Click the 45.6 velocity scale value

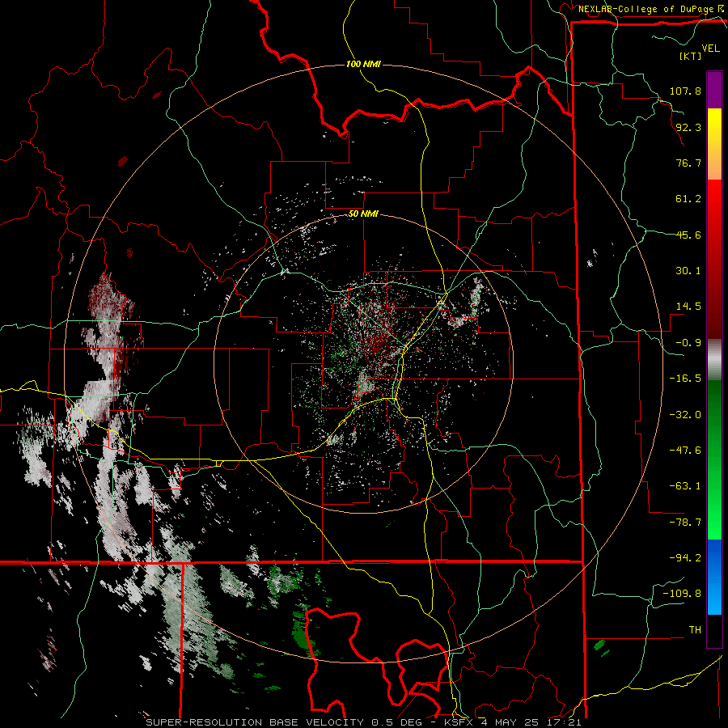688,235
